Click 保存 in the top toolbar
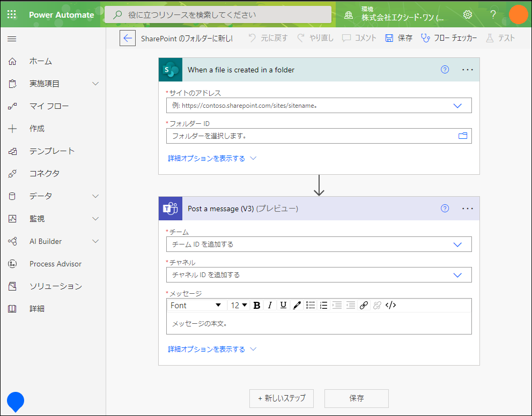Viewport: 532px width, 416px height. point(398,38)
